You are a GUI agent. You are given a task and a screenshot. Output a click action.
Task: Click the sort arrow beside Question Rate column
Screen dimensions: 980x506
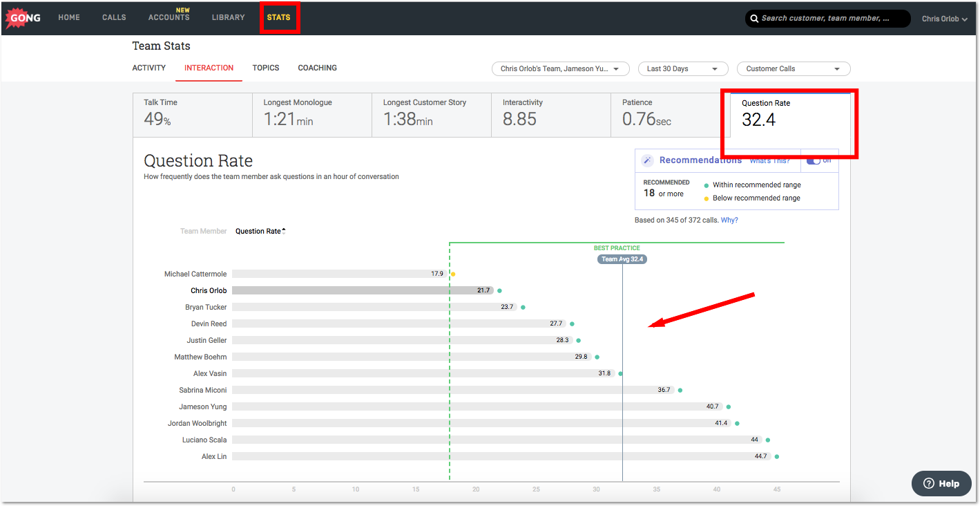click(284, 231)
